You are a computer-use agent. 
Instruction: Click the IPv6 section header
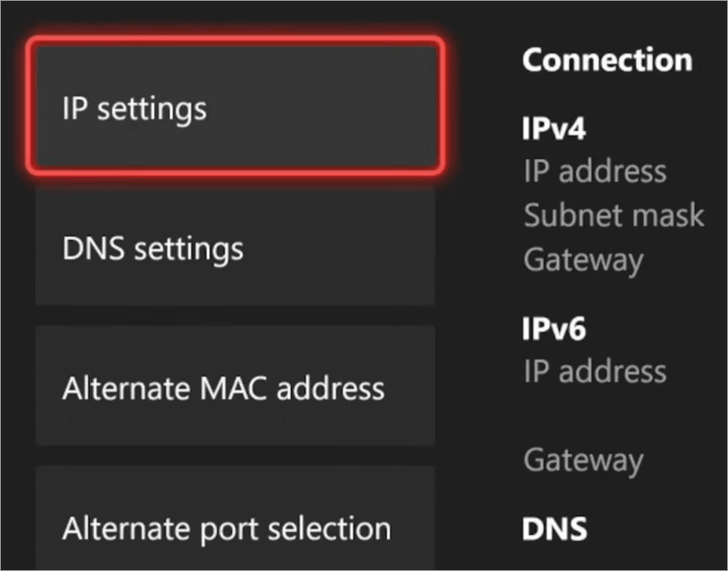(x=554, y=329)
